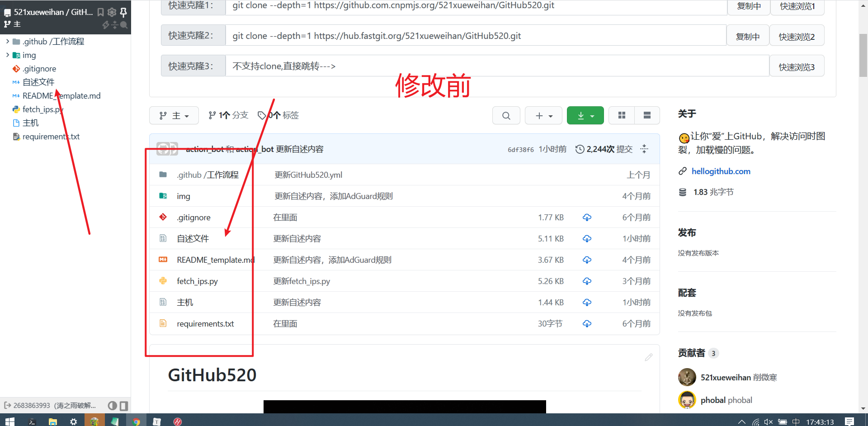Download 主机 via its cloud icon

[x=587, y=303]
